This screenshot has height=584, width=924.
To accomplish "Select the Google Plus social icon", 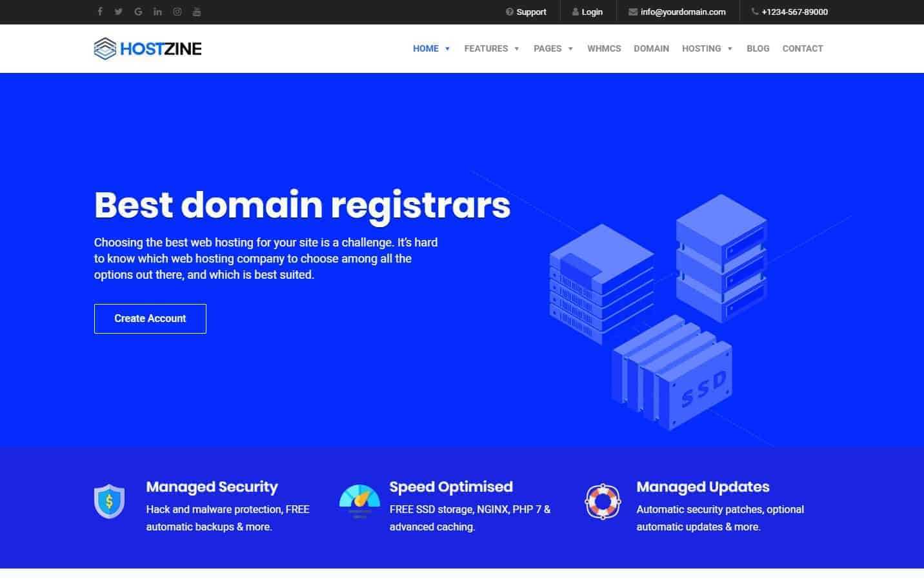I will [x=138, y=12].
